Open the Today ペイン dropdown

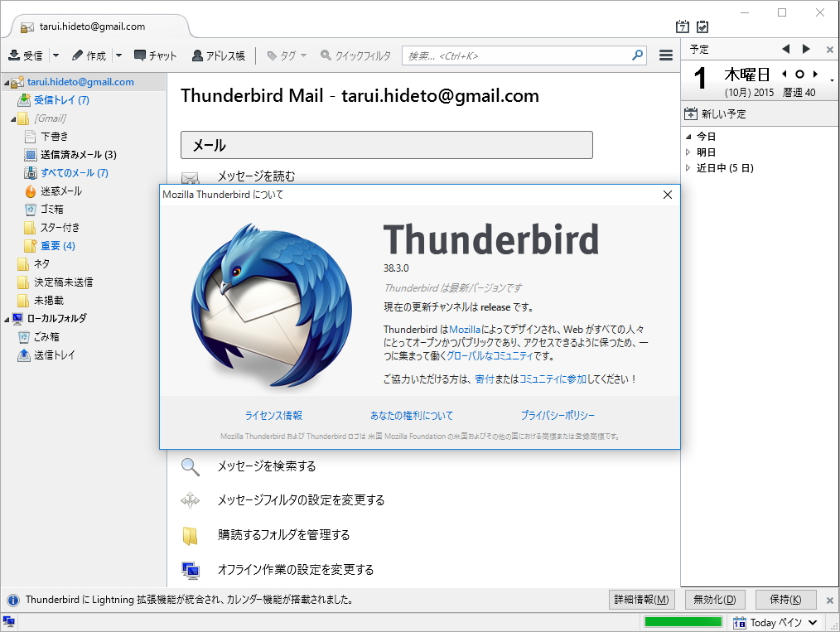tap(777, 622)
